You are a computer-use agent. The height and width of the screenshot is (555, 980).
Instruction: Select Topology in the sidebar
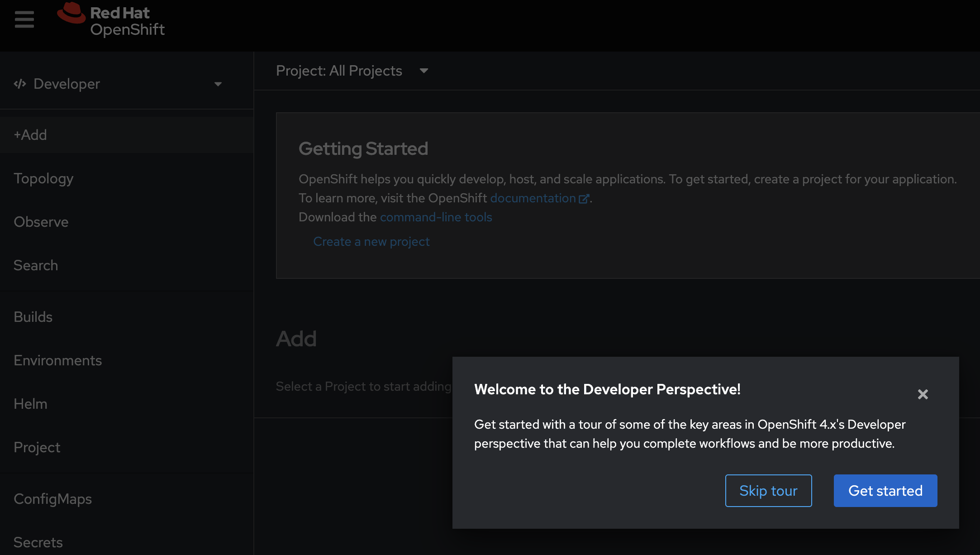coord(43,178)
